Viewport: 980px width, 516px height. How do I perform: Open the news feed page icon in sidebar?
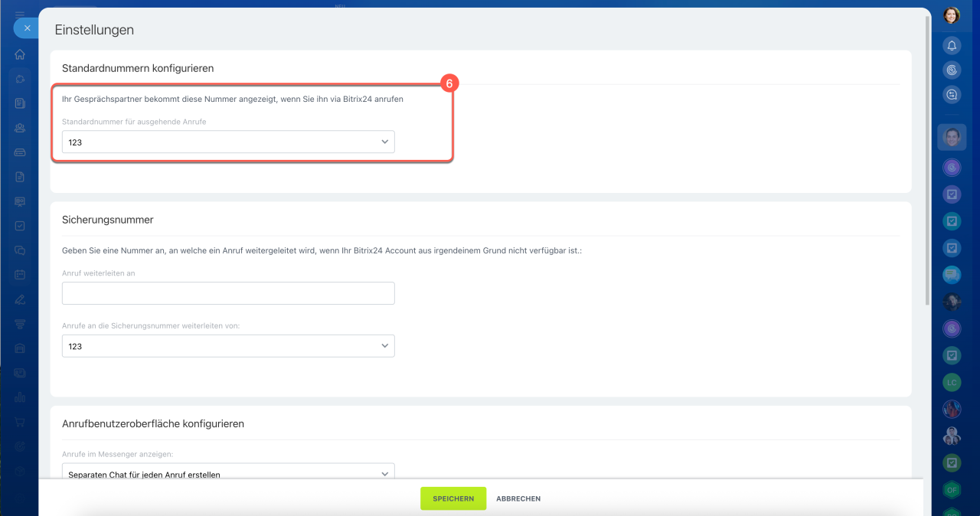click(x=20, y=103)
